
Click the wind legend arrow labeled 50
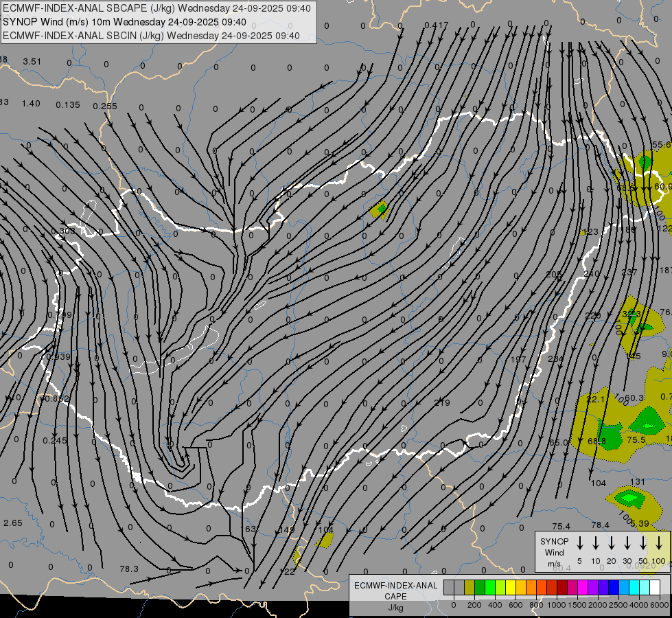(x=643, y=543)
